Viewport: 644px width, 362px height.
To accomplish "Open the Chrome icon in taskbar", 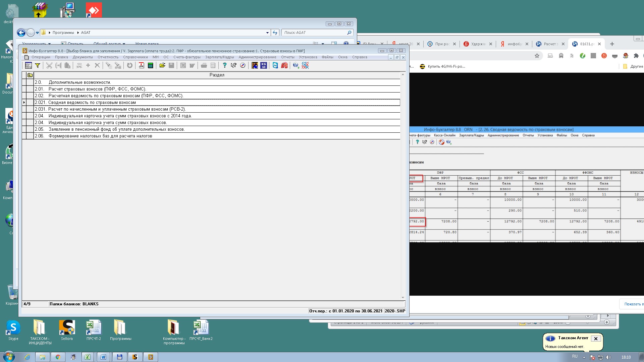I will pyautogui.click(x=58, y=357).
